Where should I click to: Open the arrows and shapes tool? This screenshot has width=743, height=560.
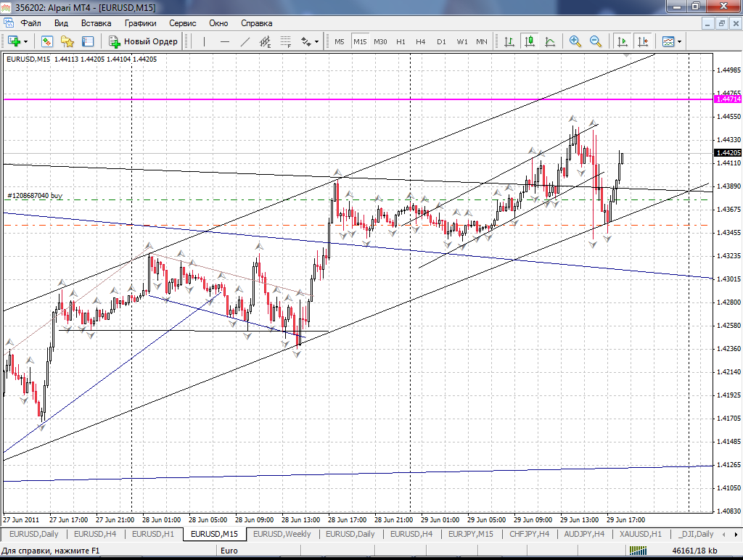306,41
